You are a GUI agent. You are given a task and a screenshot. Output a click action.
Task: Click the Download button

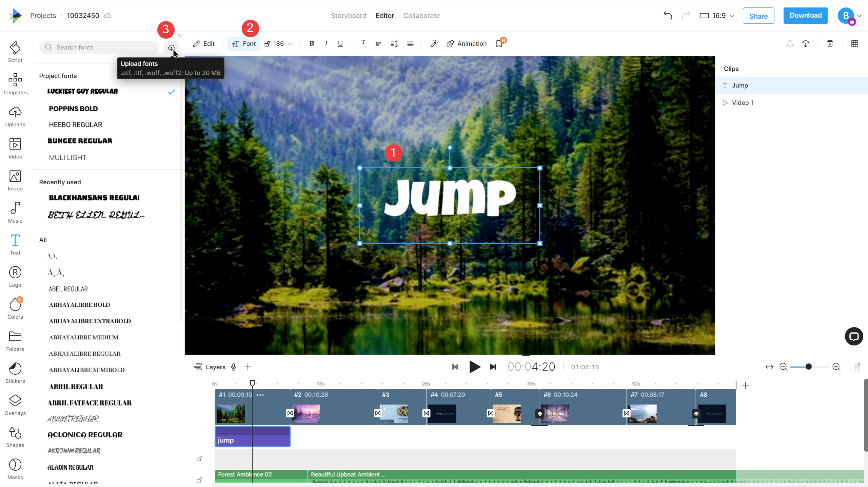(x=805, y=16)
